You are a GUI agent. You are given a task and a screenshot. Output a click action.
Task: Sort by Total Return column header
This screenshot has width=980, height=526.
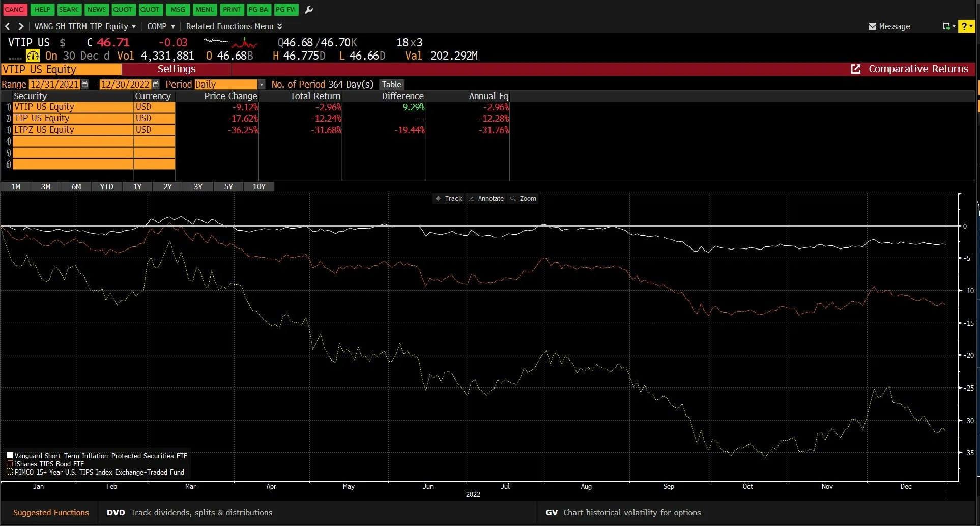click(315, 96)
